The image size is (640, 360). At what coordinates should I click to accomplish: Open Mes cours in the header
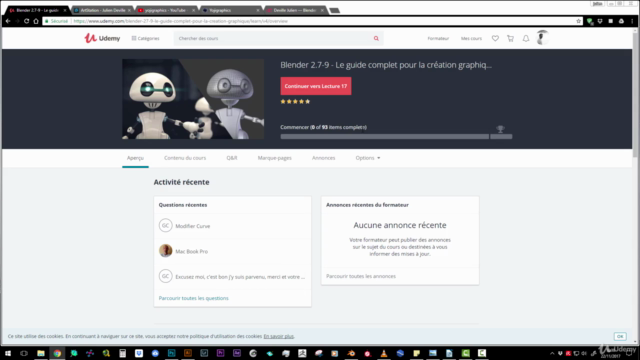471,38
